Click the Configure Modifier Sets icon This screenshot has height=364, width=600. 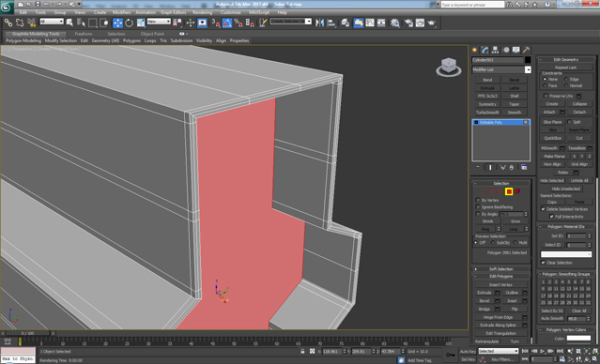(524, 168)
